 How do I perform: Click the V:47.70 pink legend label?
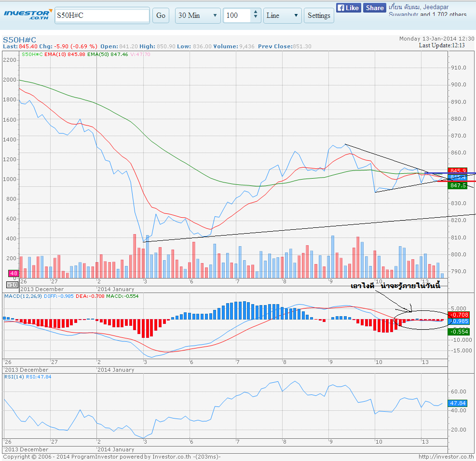[140, 55]
